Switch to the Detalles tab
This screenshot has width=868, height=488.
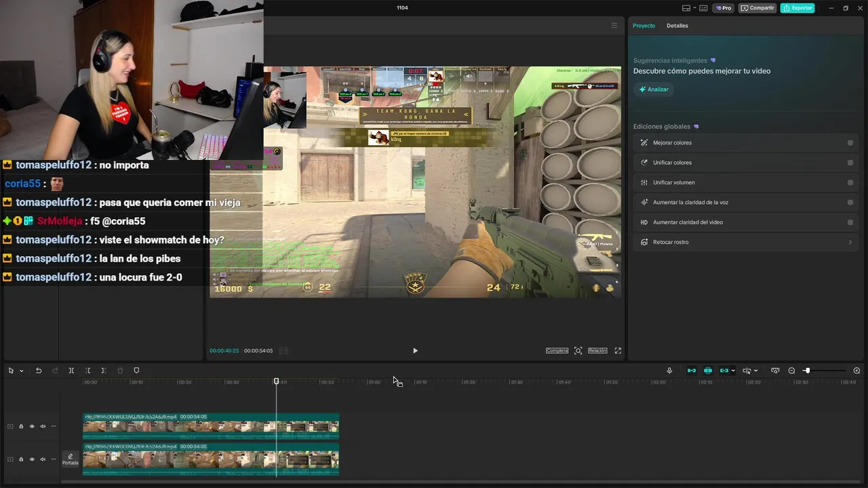click(x=677, y=26)
